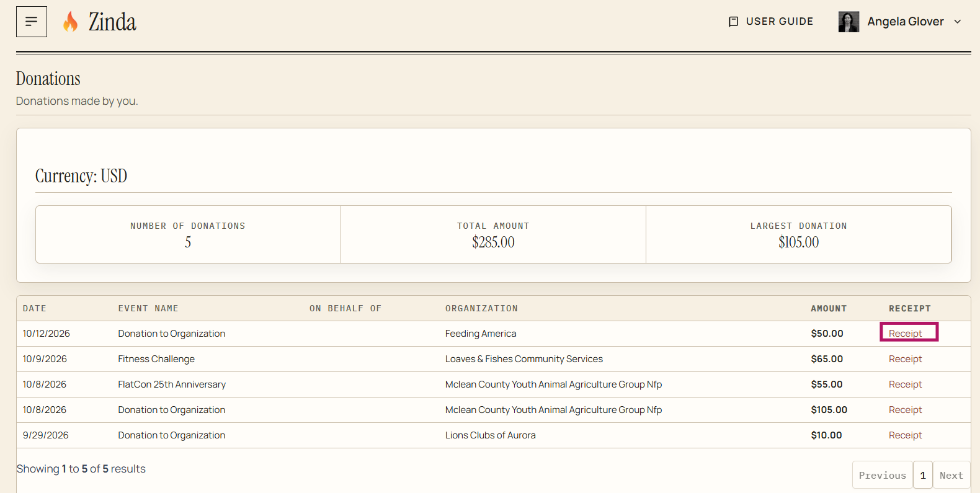980x493 pixels.
Task: Click the Largest Donation $105.00 stat
Action: click(x=798, y=234)
